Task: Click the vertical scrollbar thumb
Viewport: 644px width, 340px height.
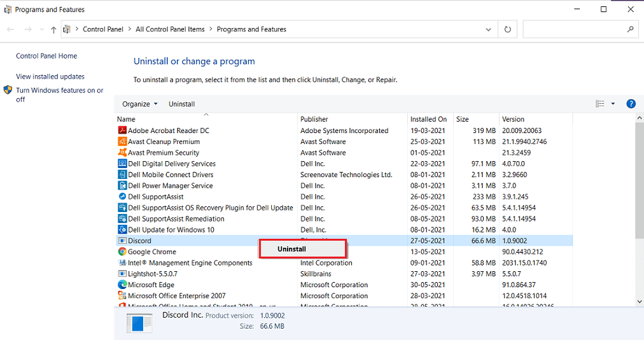Action: pos(639,180)
